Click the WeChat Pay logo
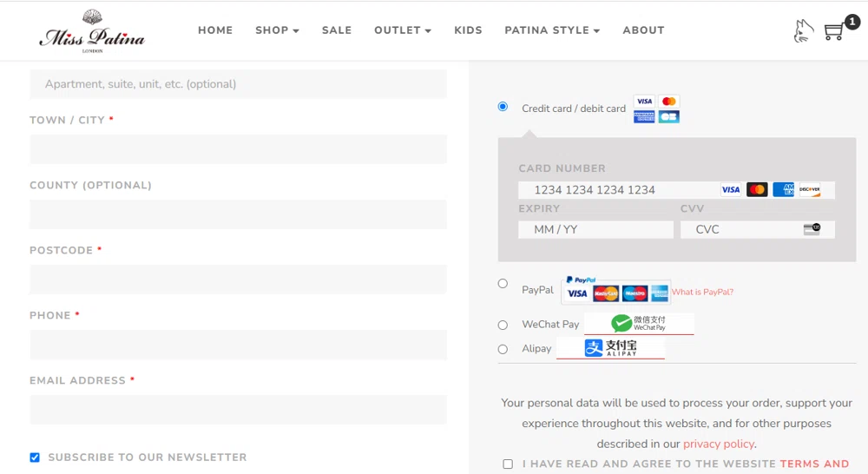Screen dimensions: 868x474 click(639, 324)
